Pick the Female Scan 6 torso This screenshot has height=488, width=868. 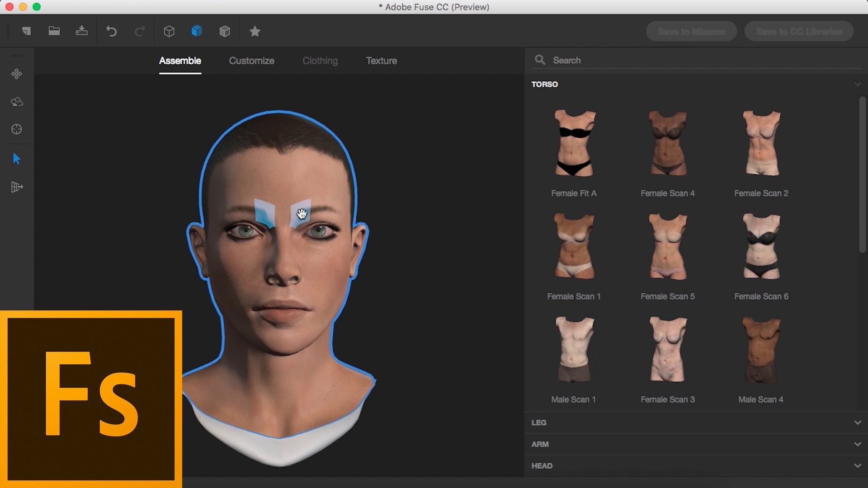point(761,257)
